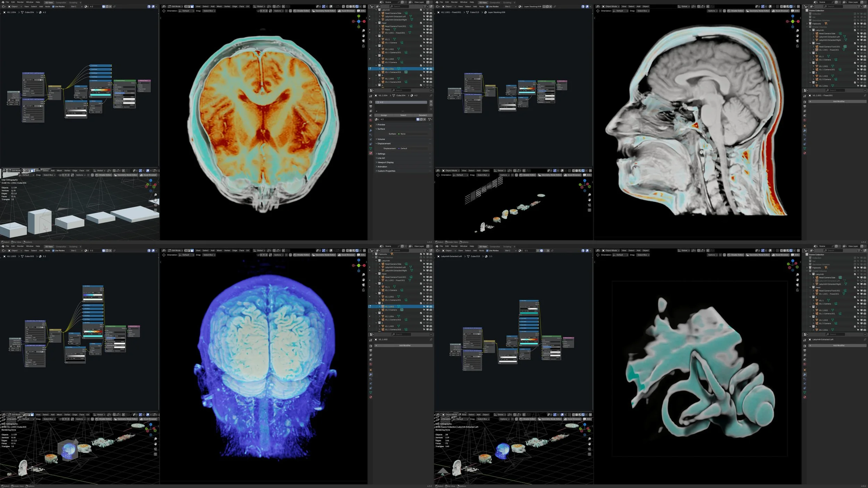The width and height of the screenshot is (868, 488).
Task: Click zoom magnifier gizmo in labyrinth window lower viewport
Action: [x=589, y=439]
